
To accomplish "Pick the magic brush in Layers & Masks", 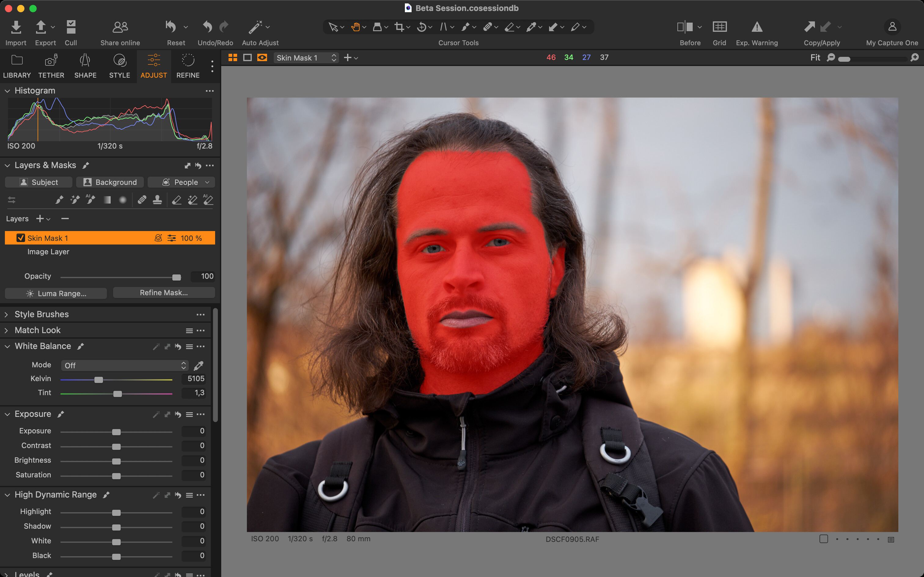I will pos(75,200).
